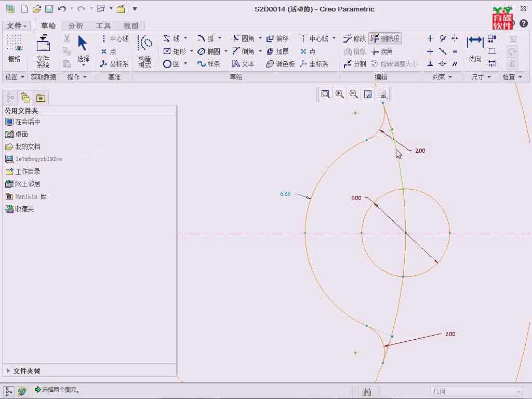Open the 矩形 tool dropdown arrow
The height and width of the screenshot is (399, 532).
point(192,51)
